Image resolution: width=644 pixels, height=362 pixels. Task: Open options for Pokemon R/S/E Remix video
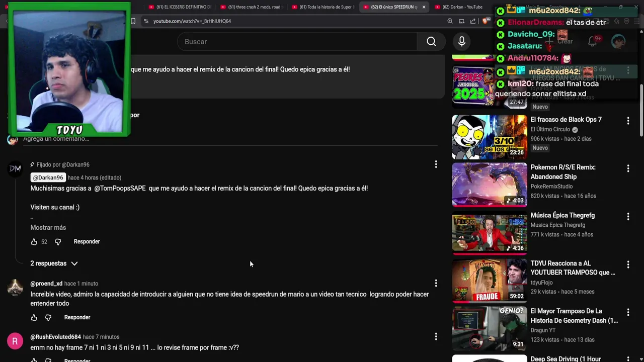pyautogui.click(x=628, y=168)
